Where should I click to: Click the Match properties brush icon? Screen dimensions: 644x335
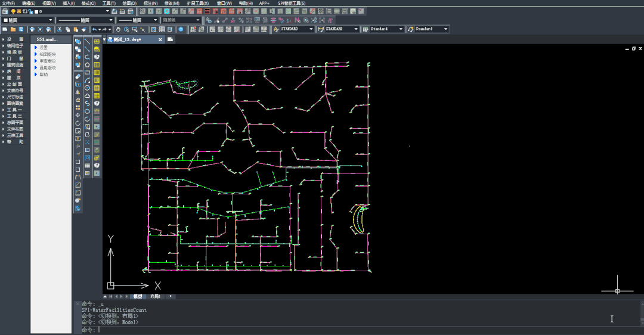click(84, 29)
